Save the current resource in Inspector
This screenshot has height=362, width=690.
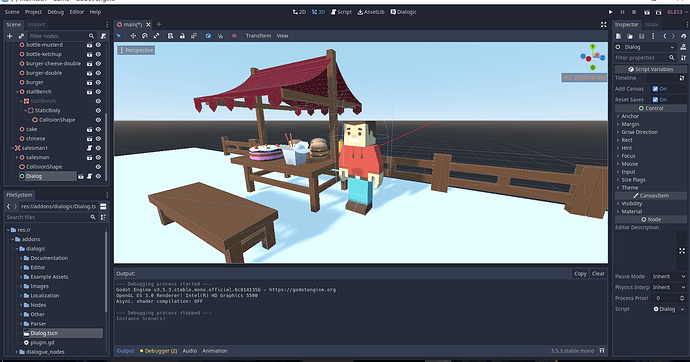coord(642,36)
